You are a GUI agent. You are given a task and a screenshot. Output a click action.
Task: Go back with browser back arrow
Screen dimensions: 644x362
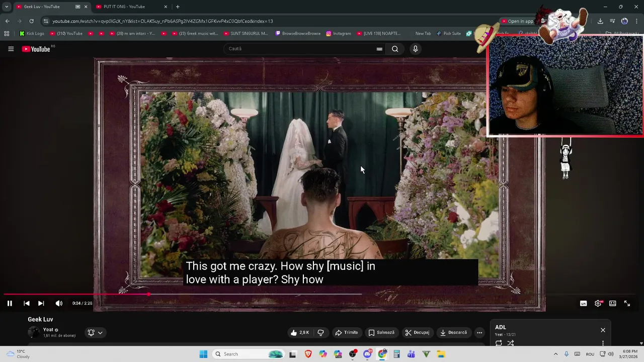(x=7, y=21)
